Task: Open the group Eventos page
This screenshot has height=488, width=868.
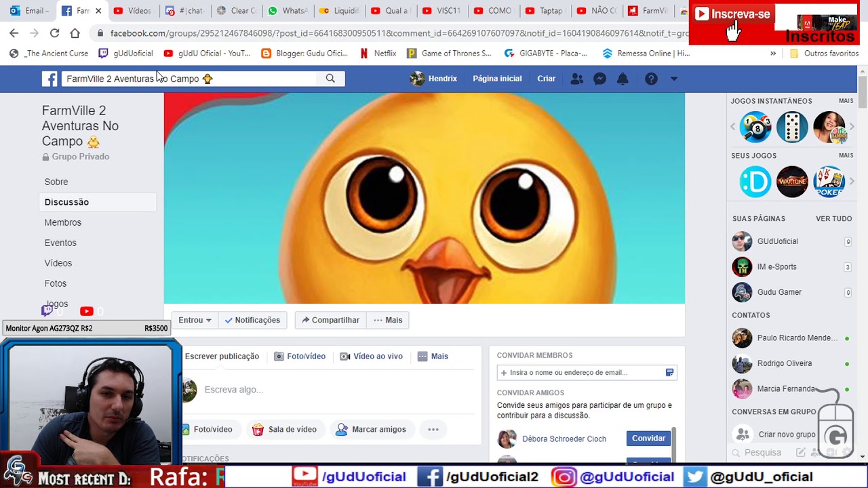Action: coord(60,243)
